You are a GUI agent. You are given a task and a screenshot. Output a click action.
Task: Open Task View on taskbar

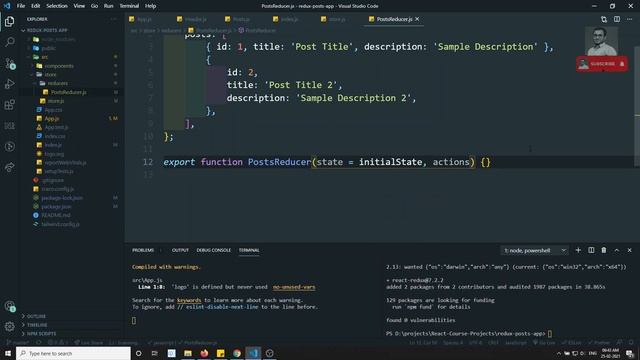pos(155,353)
